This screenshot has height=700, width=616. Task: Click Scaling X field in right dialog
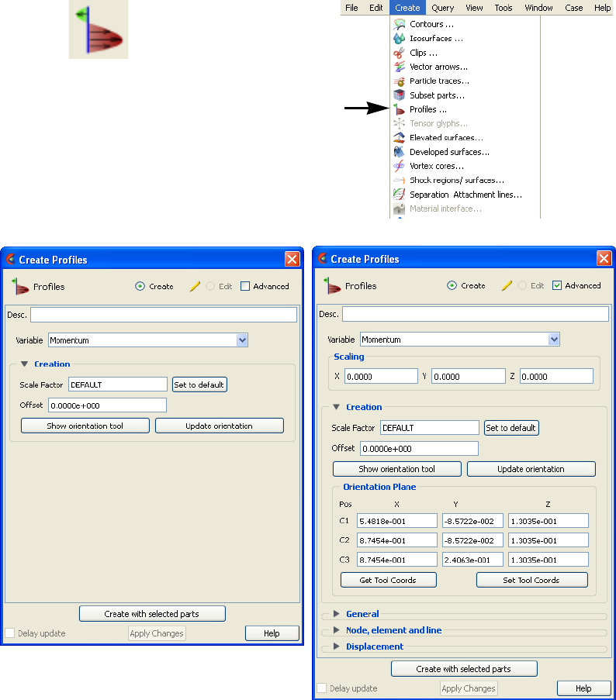click(381, 376)
